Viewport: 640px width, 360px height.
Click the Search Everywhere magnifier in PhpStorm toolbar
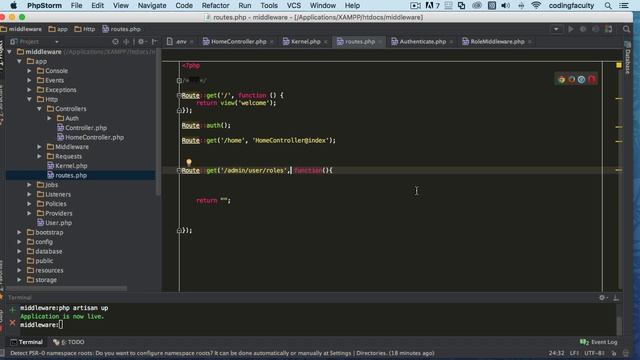click(x=626, y=29)
